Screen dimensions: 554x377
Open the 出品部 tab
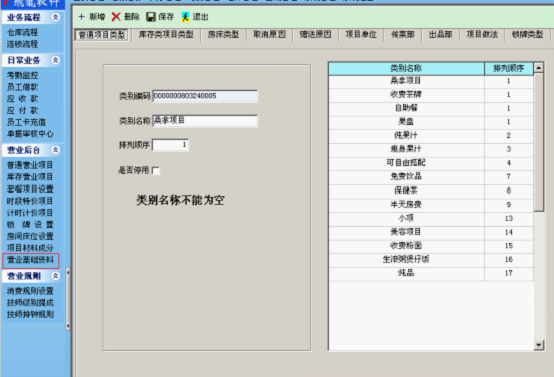441,35
